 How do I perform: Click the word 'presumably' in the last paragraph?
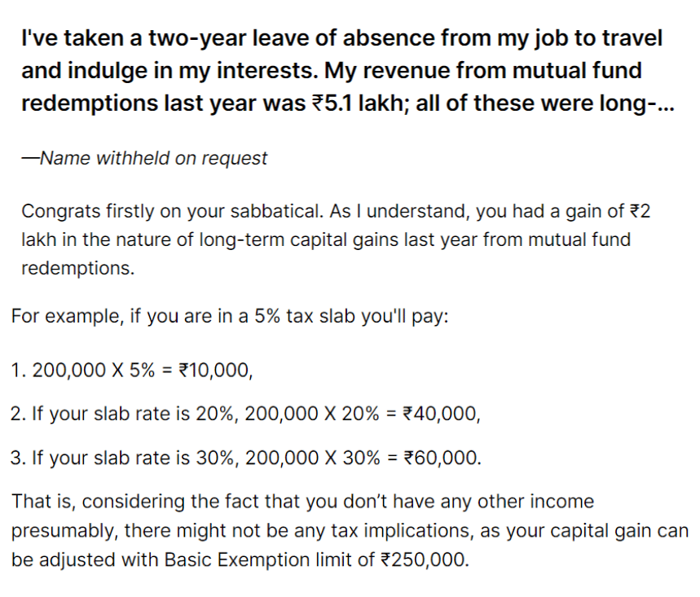[x=64, y=531]
